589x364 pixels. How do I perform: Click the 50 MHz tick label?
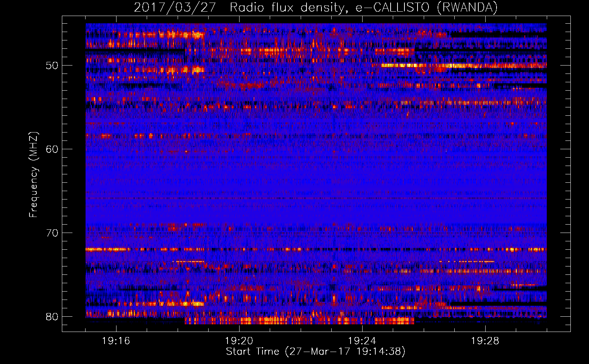[x=52, y=66]
